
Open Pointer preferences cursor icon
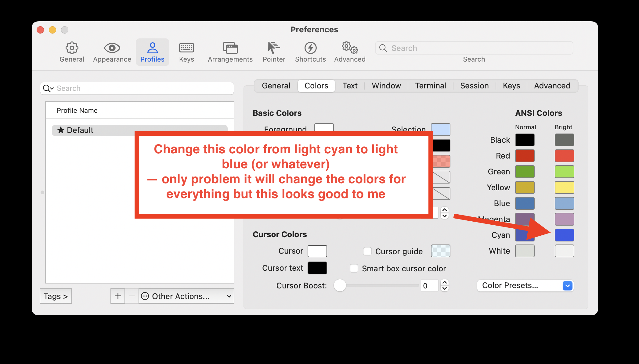274,48
